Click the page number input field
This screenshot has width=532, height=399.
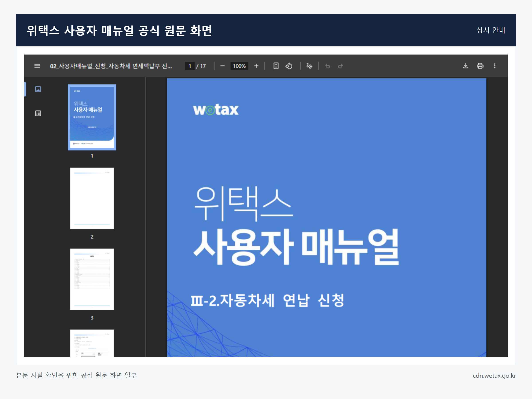[190, 66]
